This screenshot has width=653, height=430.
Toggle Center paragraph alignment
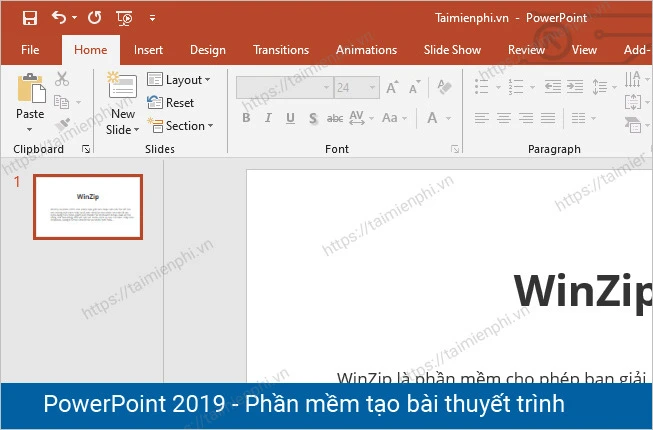(504, 118)
